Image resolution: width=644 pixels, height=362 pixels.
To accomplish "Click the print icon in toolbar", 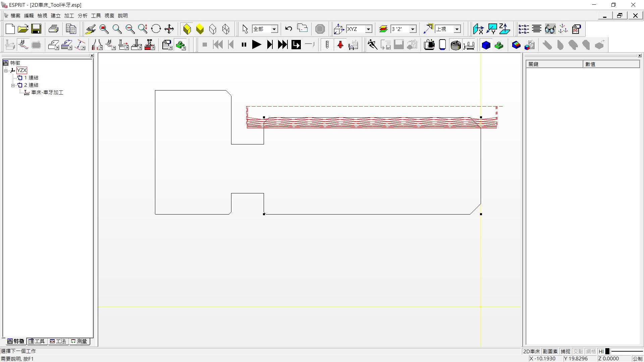I will pyautogui.click(x=53, y=29).
